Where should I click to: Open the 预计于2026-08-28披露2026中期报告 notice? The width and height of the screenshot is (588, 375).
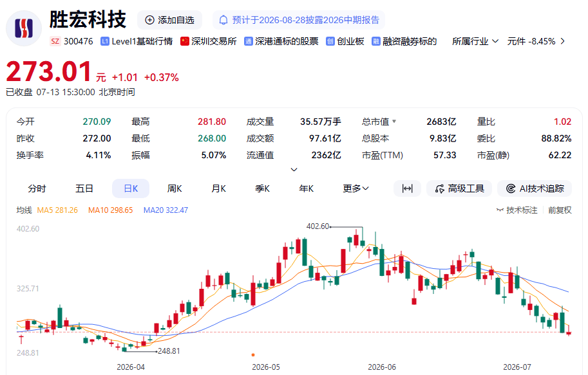point(299,20)
